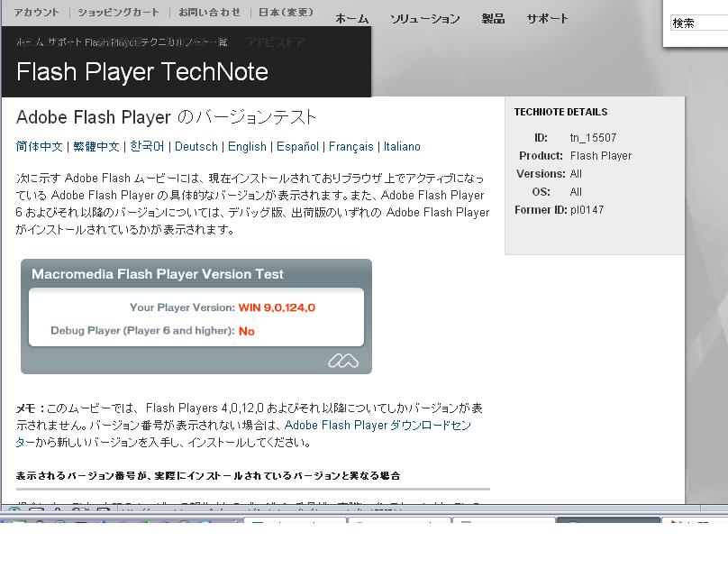
Task: Click the Flash Player TechNote heading
Action: tap(142, 72)
